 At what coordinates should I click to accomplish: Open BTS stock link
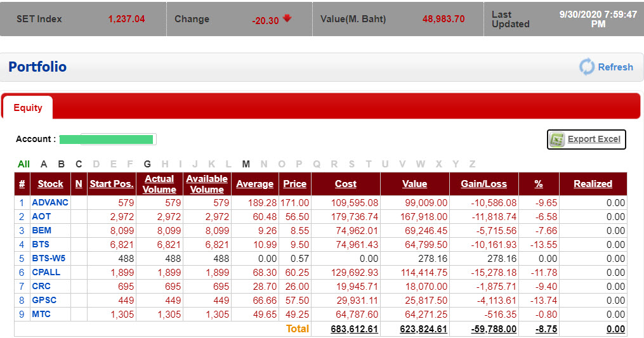[x=41, y=244]
